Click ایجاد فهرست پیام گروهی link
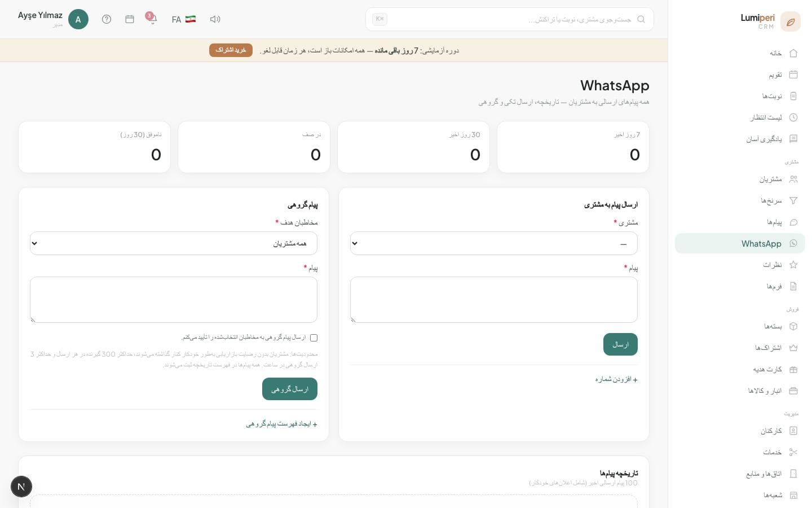This screenshot has width=812, height=508. pyautogui.click(x=281, y=424)
